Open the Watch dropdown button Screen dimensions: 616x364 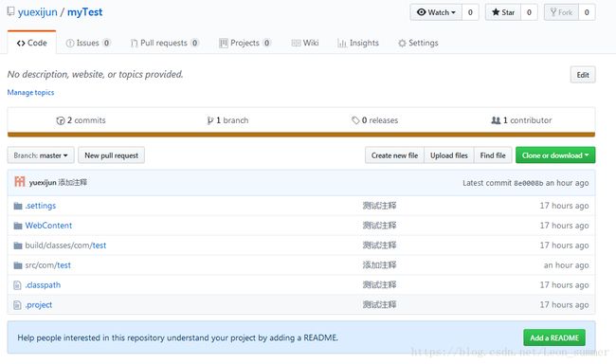436,12
